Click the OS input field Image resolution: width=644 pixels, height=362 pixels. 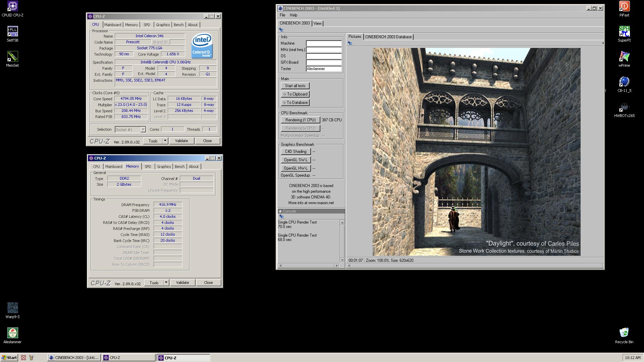[324, 56]
